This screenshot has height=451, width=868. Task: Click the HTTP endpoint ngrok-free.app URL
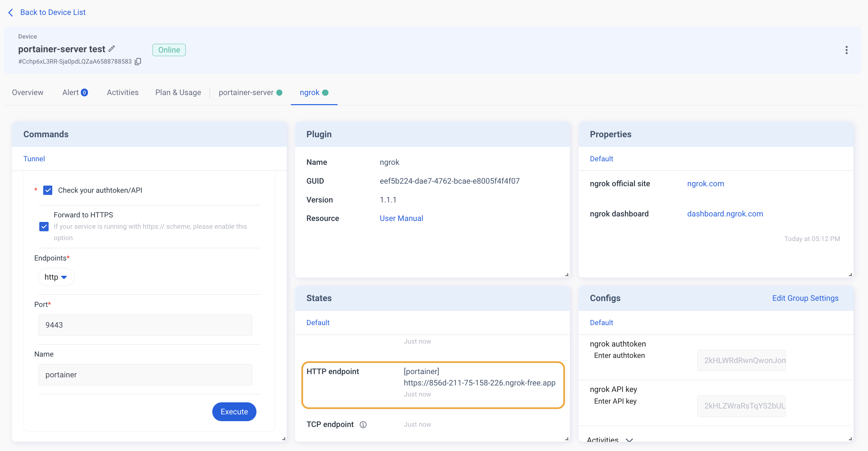click(479, 383)
